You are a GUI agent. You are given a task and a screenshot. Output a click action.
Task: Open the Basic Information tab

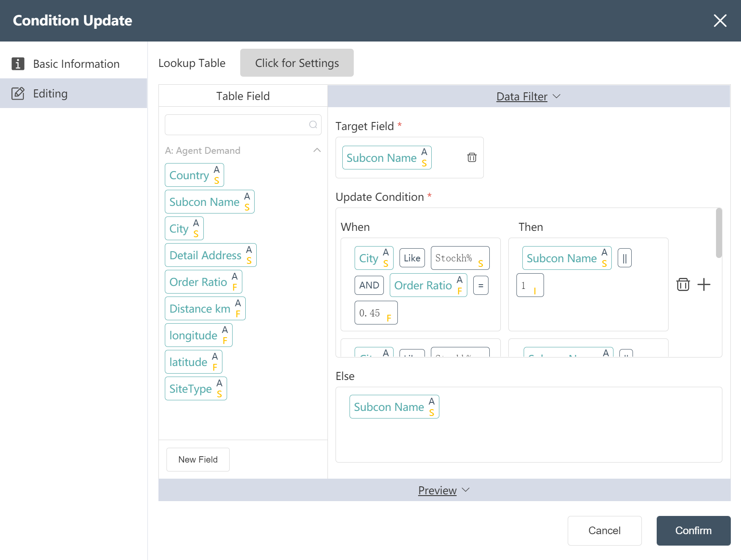(x=76, y=64)
